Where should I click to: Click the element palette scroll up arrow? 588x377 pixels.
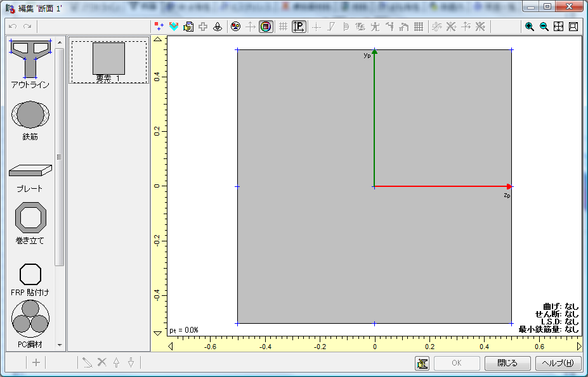60,42
